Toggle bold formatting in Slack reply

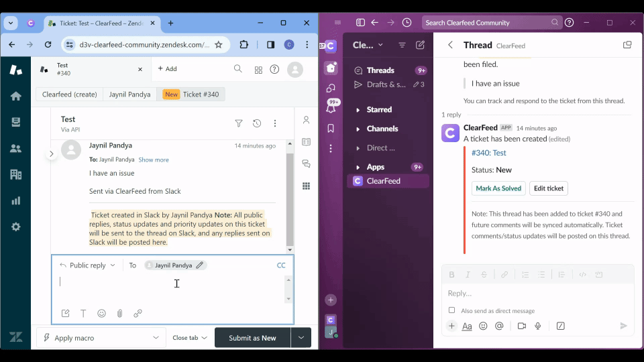(451, 275)
